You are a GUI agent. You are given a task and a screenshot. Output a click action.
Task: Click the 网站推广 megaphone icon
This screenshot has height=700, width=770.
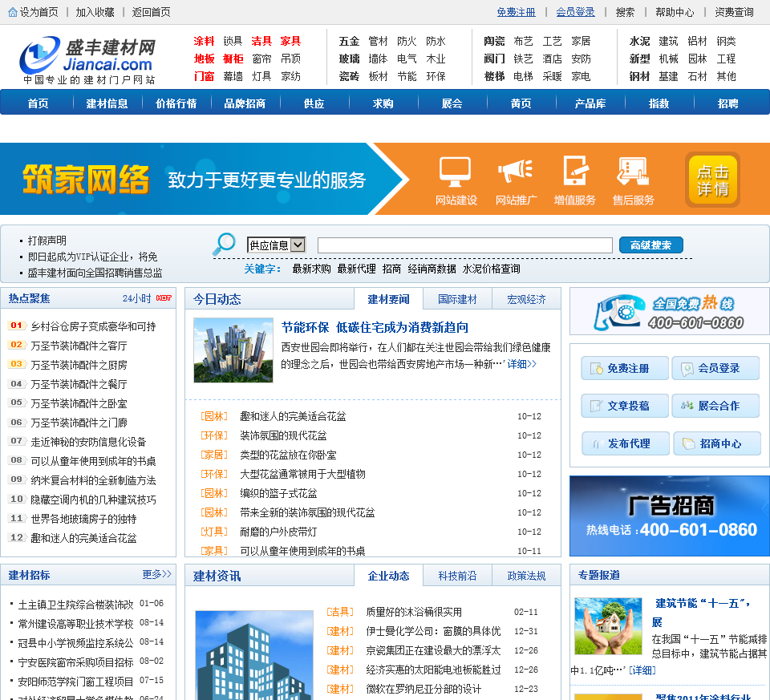(515, 171)
